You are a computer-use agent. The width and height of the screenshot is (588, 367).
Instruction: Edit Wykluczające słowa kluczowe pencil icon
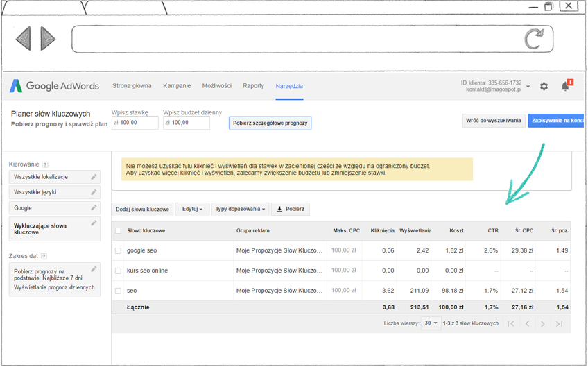94,223
